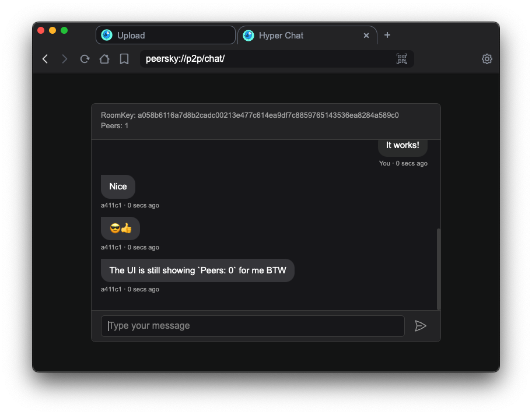Click the forward navigation arrow

65,59
